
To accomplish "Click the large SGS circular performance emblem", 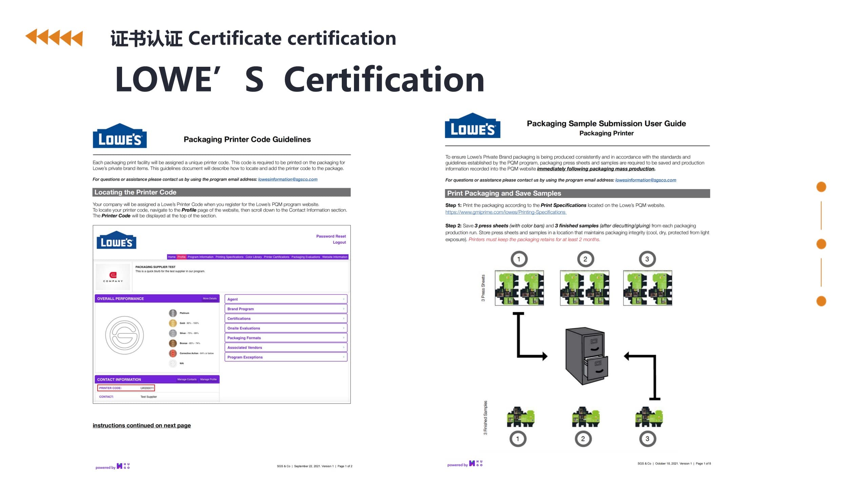I will [124, 335].
